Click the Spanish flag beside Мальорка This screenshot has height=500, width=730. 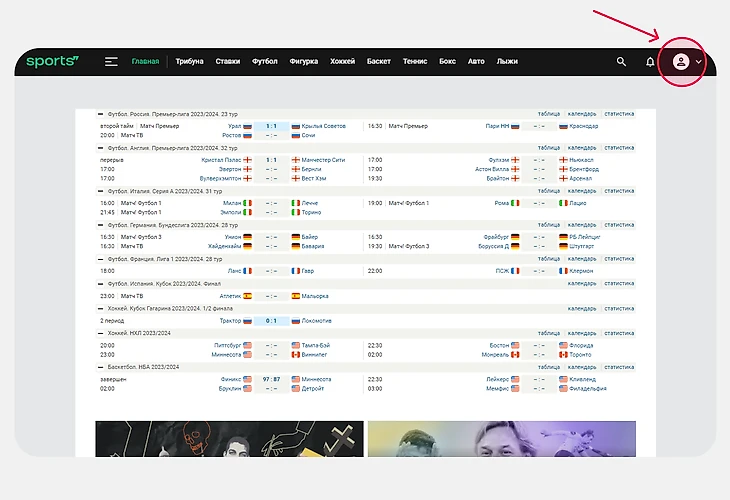pos(296,296)
